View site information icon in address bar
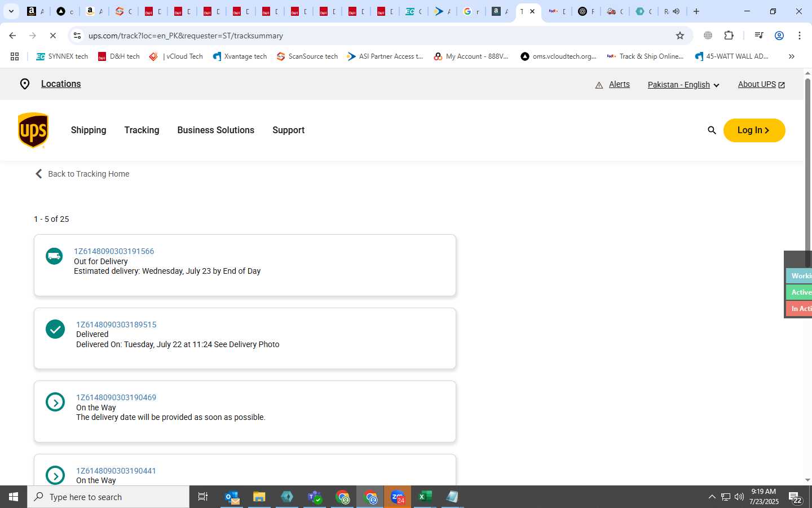 pyautogui.click(x=77, y=36)
